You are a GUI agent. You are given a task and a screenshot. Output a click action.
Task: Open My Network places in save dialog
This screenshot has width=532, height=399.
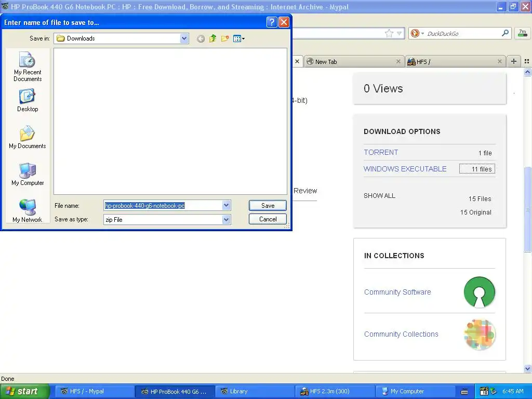coord(28,211)
